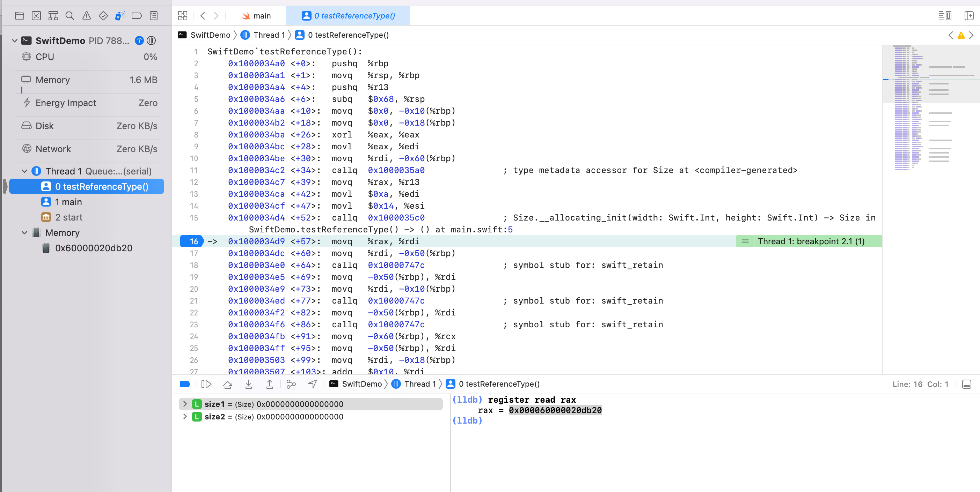Open the Find navigator magnifier icon
Viewport: 980px width, 492px height.
(x=70, y=16)
